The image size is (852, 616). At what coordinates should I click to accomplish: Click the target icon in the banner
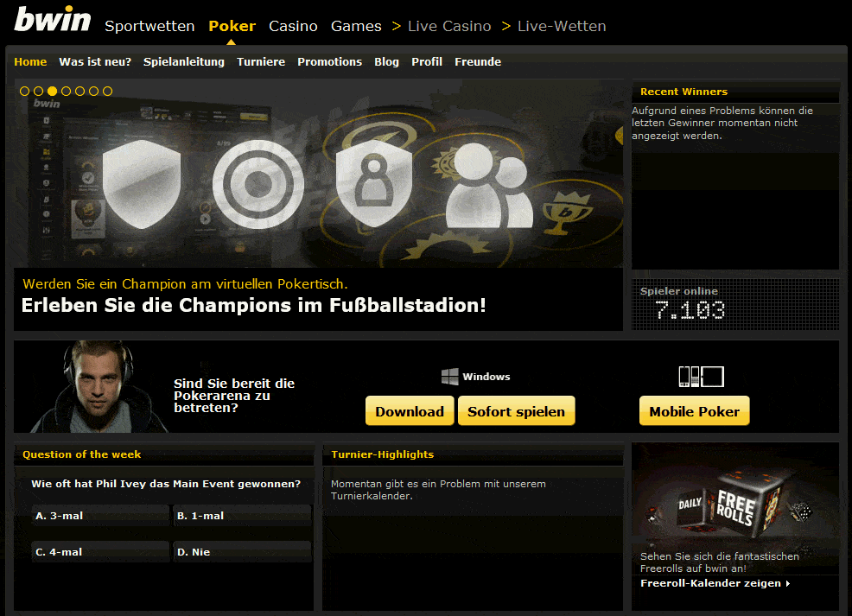click(258, 184)
